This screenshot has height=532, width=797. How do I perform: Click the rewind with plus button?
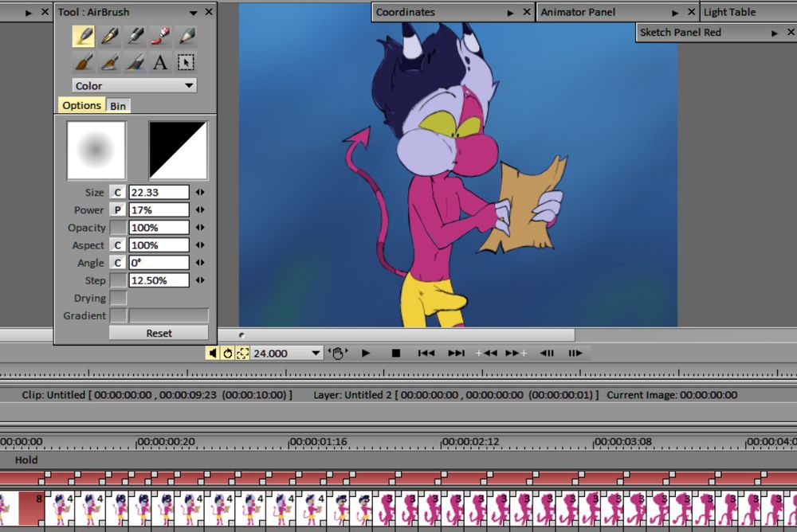pyautogui.click(x=486, y=353)
